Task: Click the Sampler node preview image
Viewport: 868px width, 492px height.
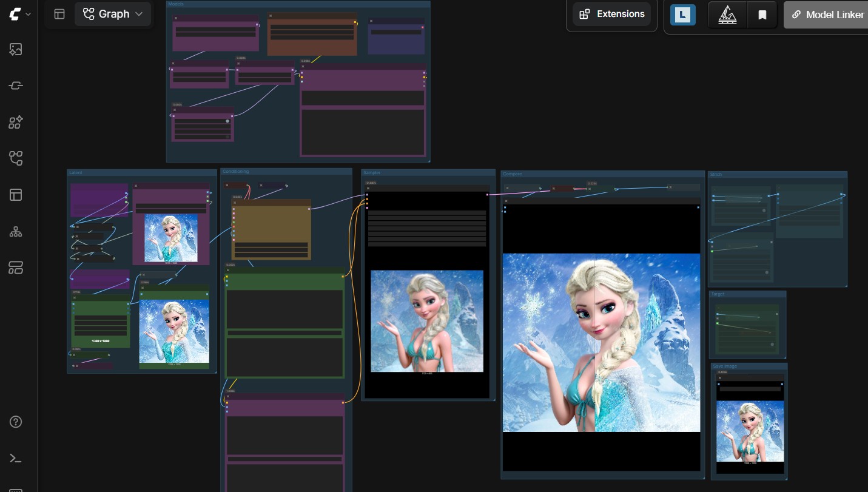Action: pyautogui.click(x=427, y=321)
